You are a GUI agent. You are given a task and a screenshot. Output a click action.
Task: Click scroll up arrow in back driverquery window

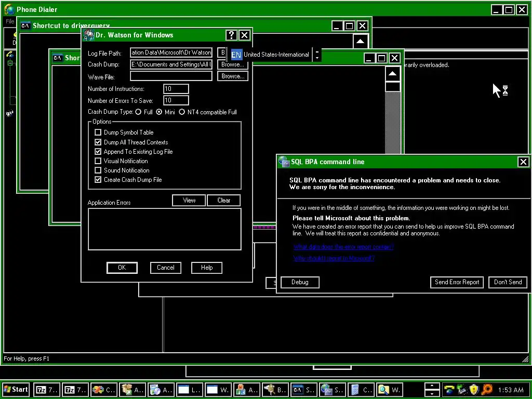(361, 42)
